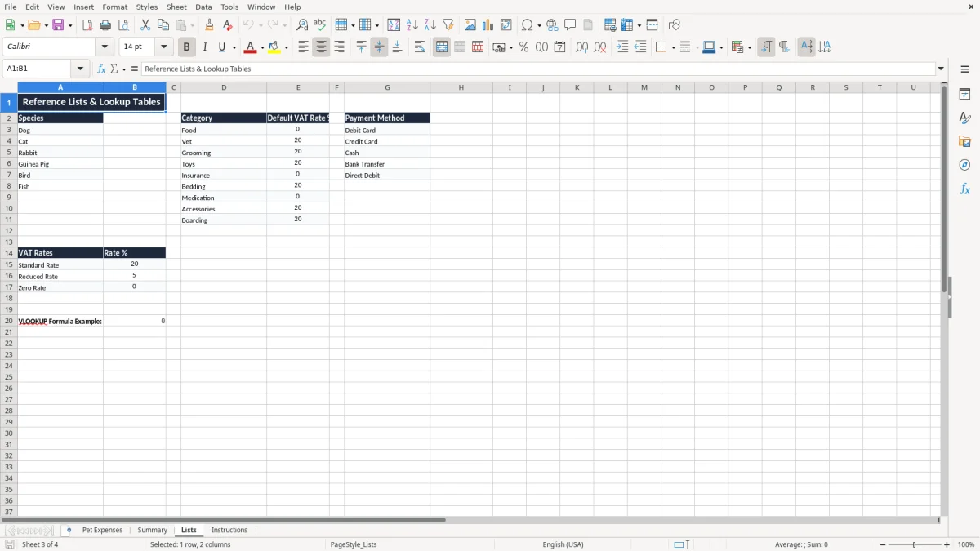Image resolution: width=980 pixels, height=551 pixels.
Task: Open Borders dropdown arrow
Action: (x=672, y=47)
